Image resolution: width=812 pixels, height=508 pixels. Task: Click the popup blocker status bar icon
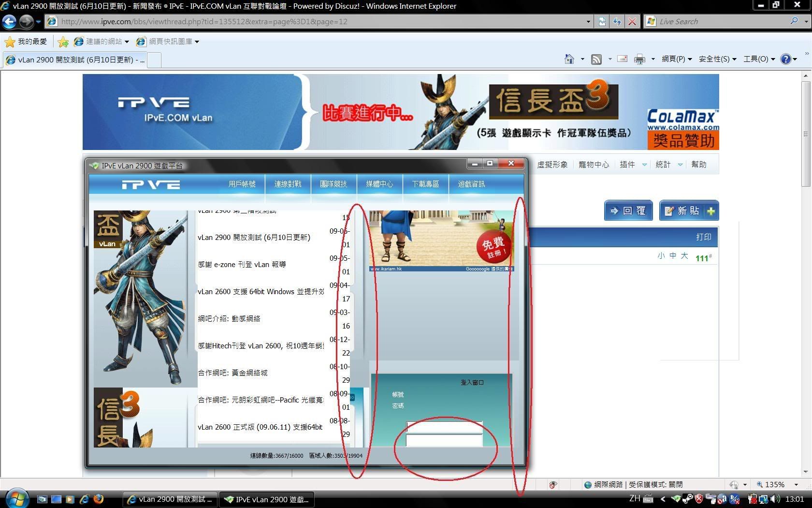[553, 485]
